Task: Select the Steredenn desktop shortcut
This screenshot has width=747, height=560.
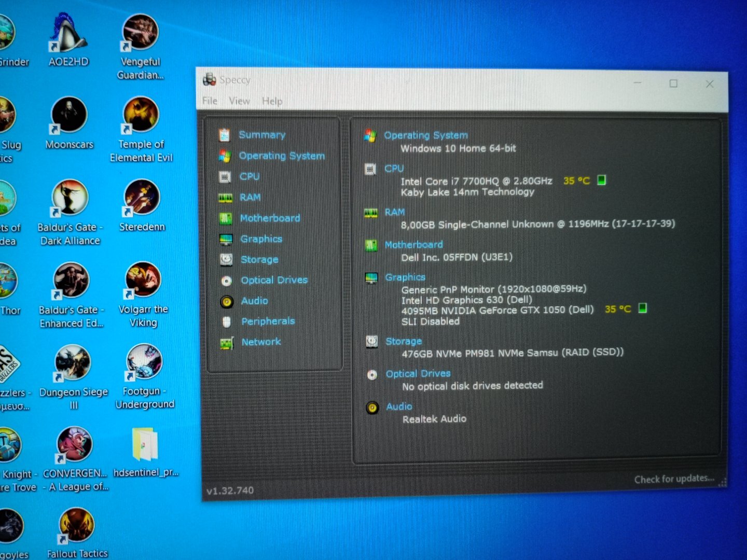Action: 142,205
